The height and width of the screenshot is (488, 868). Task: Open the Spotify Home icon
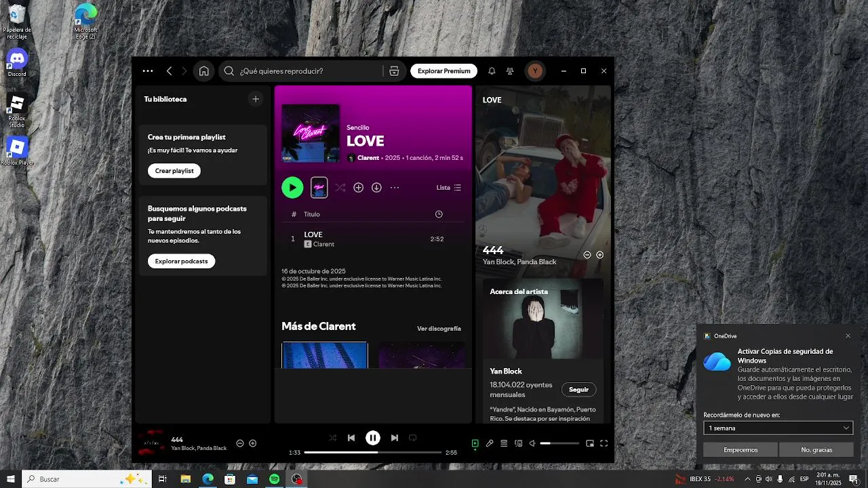click(203, 71)
